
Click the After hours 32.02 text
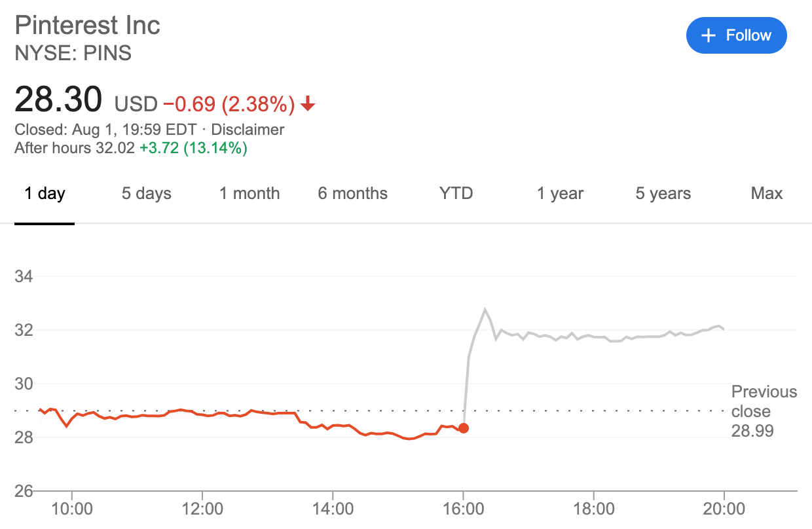(75, 148)
